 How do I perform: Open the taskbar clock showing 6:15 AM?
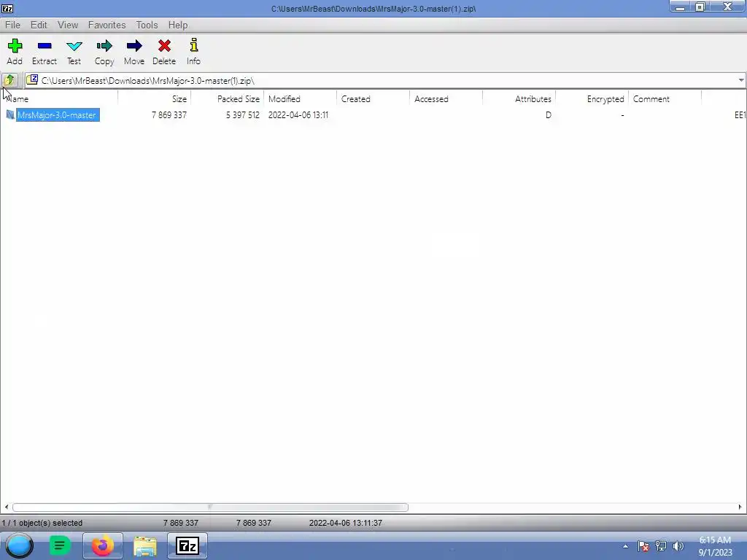point(715,546)
